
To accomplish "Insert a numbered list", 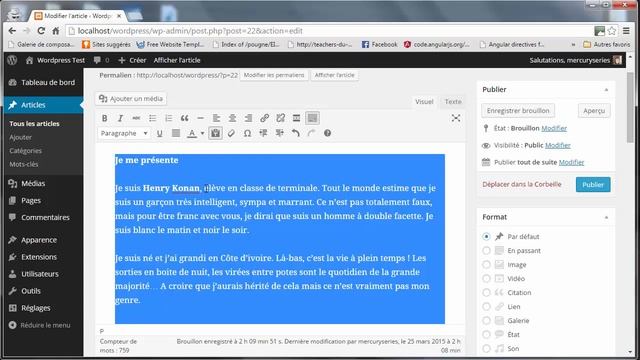I will point(168,118).
